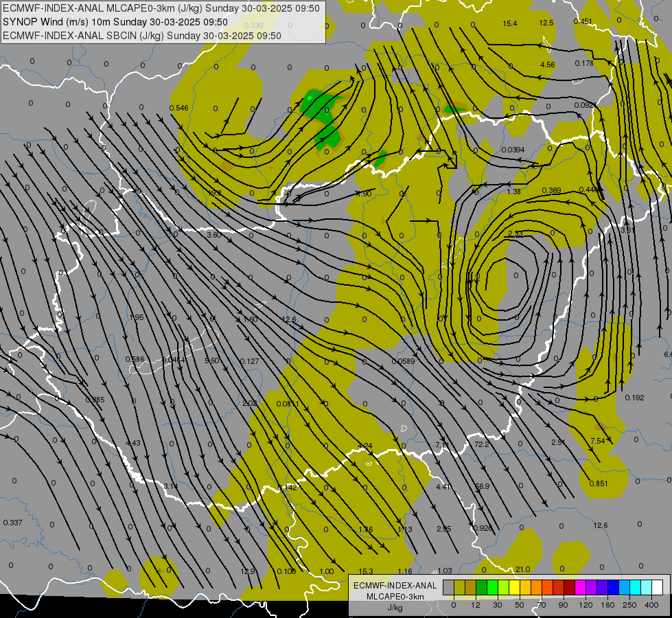Click the 'SBCIN (J/kg)' title line
Viewport: 672px width, 618px height.
[x=142, y=36]
